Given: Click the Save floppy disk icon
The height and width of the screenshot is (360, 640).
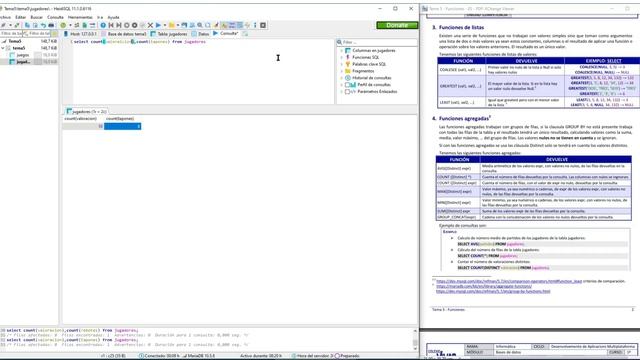Looking at the screenshot, I should (184, 25).
